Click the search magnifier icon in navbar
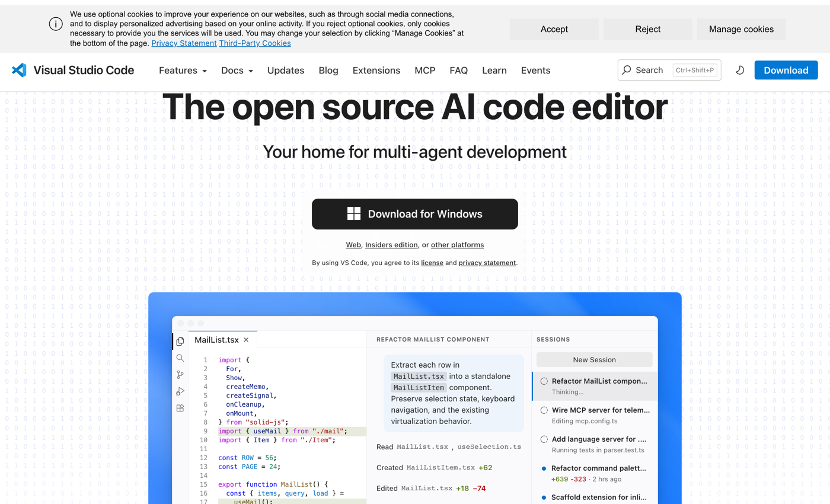Image resolution: width=830 pixels, height=504 pixels. (x=627, y=70)
